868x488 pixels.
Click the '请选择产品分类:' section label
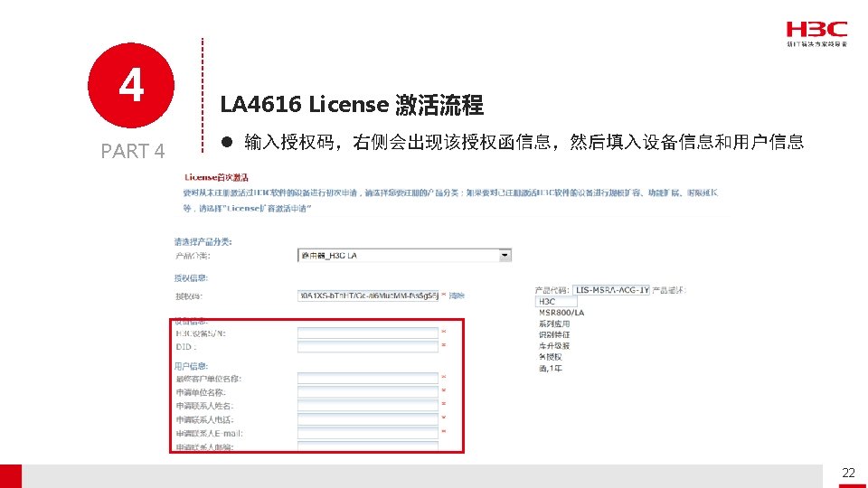(x=203, y=242)
